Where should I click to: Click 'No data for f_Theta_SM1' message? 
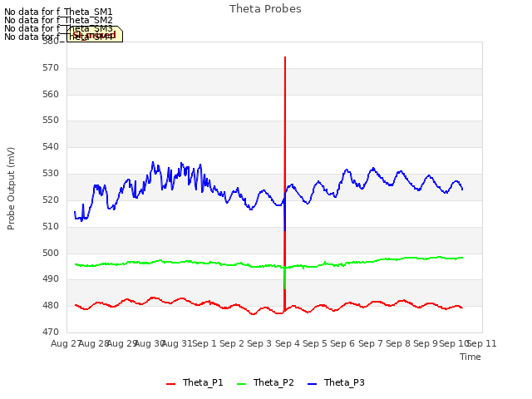coord(58,12)
